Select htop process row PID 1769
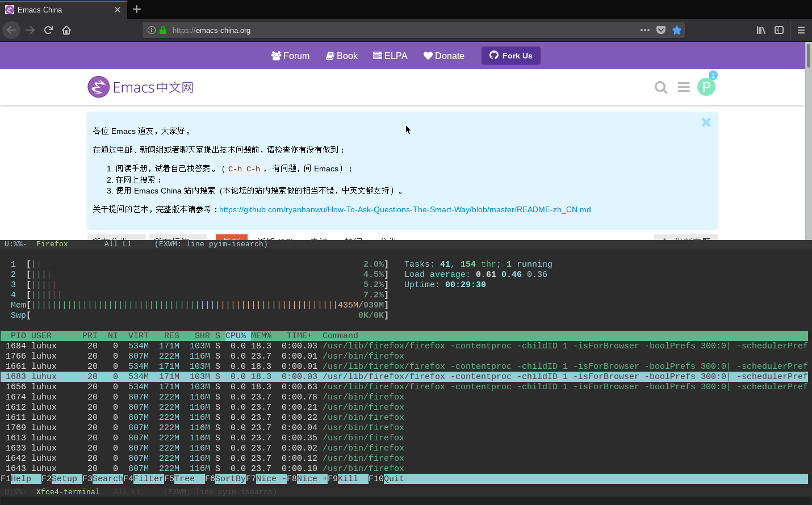 (404, 427)
